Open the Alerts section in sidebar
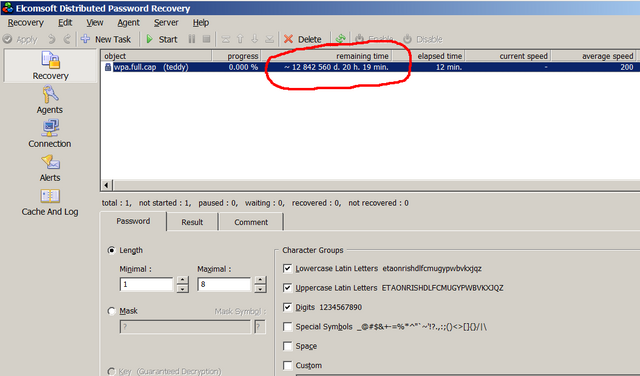640x376 pixels. [50, 168]
